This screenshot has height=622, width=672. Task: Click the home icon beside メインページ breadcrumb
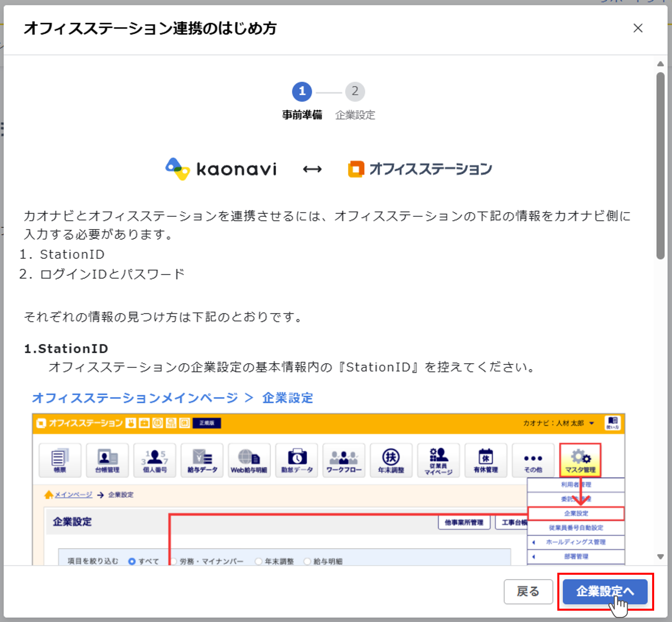point(49,494)
